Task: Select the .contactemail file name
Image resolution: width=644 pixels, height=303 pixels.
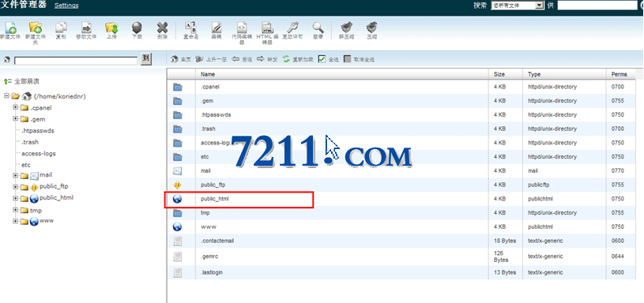Action: click(217, 241)
